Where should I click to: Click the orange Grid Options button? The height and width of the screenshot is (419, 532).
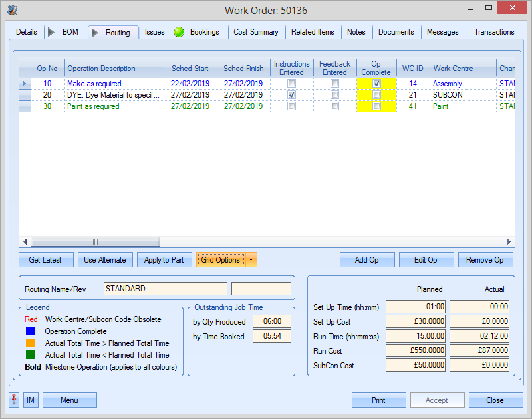(x=221, y=260)
